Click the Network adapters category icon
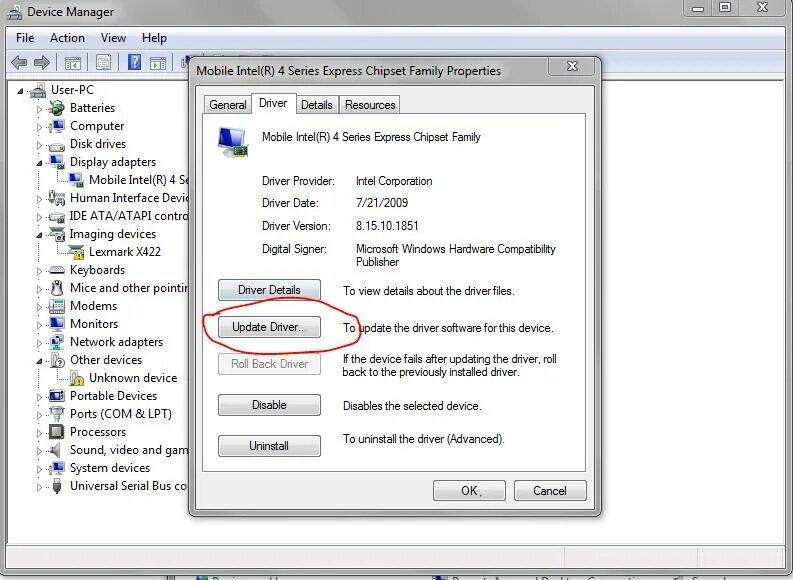The image size is (793, 580). pyautogui.click(x=57, y=342)
